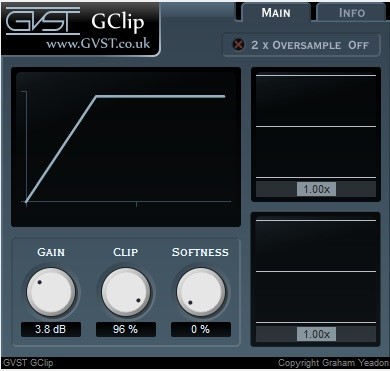This screenshot has width=390, height=371.
Task: Click the lower waveform 1.00x zoom slider
Action: 316,334
